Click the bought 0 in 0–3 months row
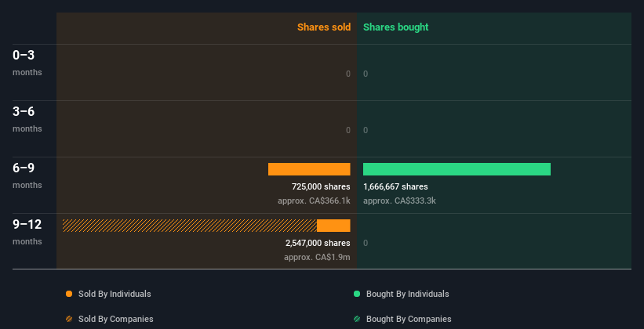Image resolution: width=644 pixels, height=329 pixels. click(x=366, y=74)
